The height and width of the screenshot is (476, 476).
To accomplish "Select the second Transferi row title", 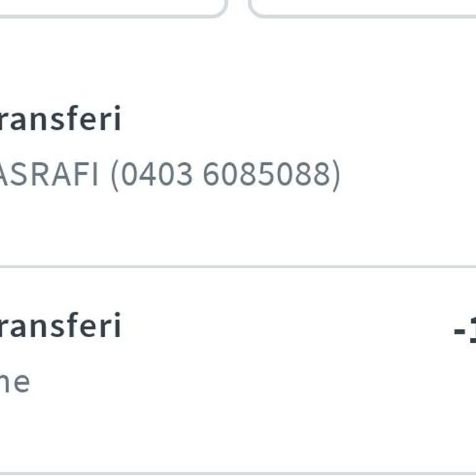I will [59, 325].
